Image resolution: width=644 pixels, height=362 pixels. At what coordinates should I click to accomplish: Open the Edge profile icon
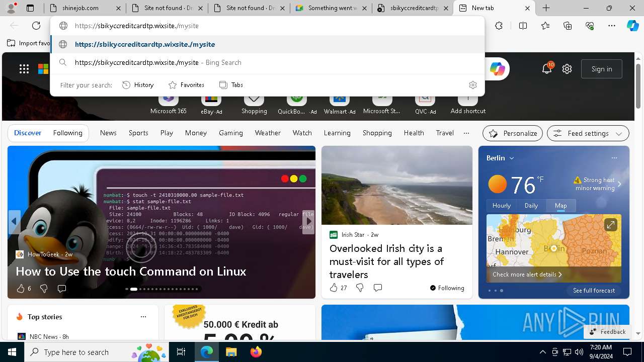coord(11,8)
